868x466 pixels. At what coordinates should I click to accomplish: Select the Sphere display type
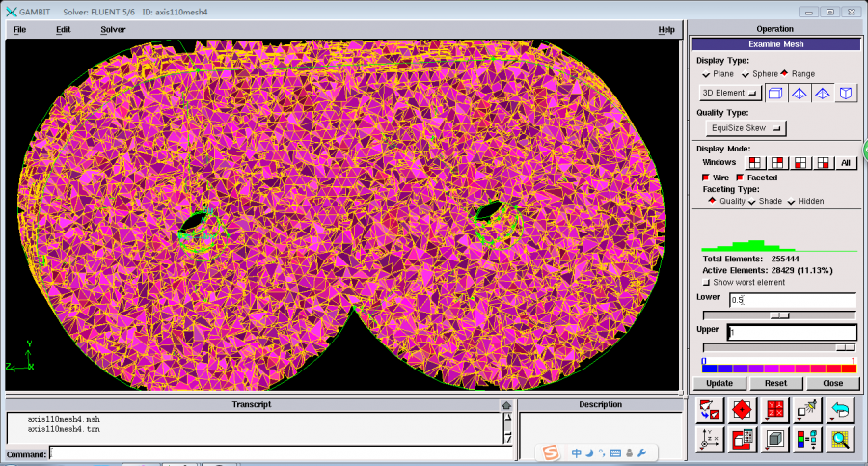coord(760,74)
